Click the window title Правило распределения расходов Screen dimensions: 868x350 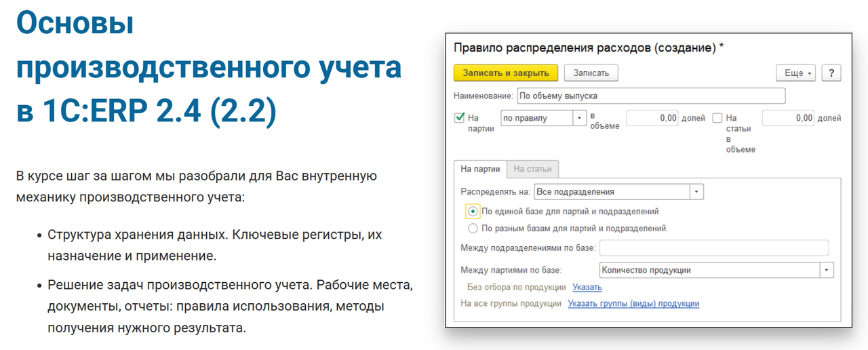pyautogui.click(x=589, y=47)
